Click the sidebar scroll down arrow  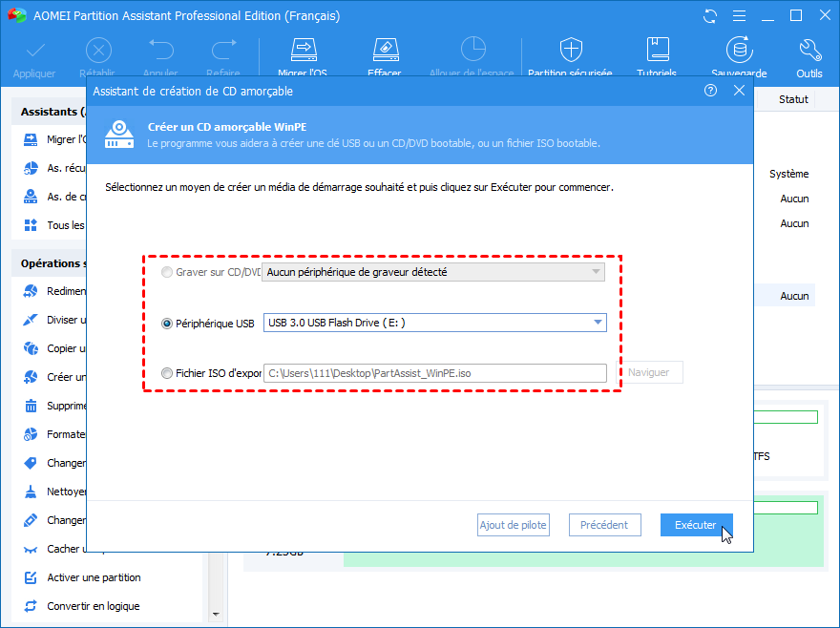tap(216, 615)
